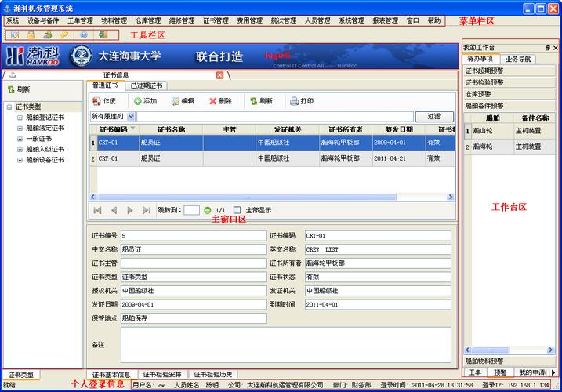Click the user switch icon in the toolbar
The image size is (562, 392).
(48, 34)
